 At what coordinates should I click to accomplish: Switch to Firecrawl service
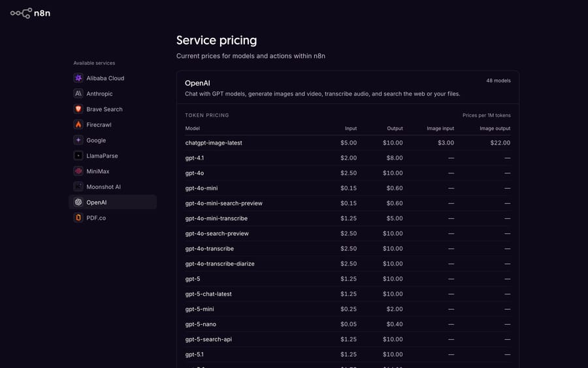pos(99,125)
